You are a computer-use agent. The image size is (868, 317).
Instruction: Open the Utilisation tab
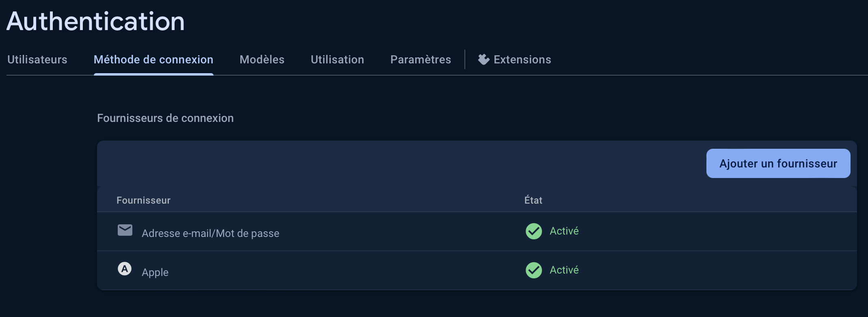click(337, 60)
